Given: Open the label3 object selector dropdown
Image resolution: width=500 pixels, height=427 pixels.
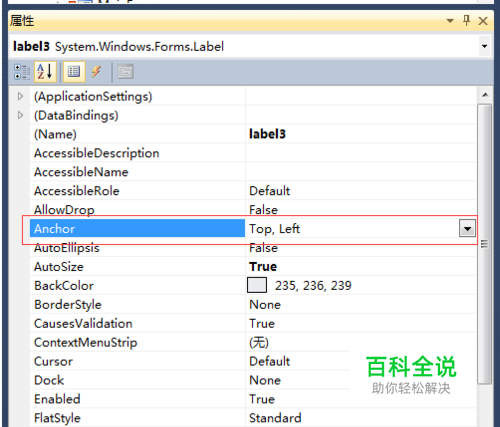Looking at the screenshot, I should point(484,47).
